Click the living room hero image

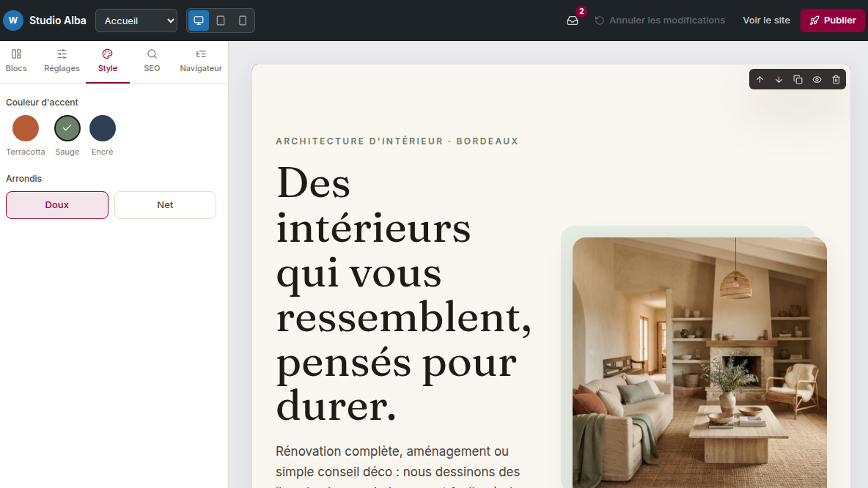(699, 363)
